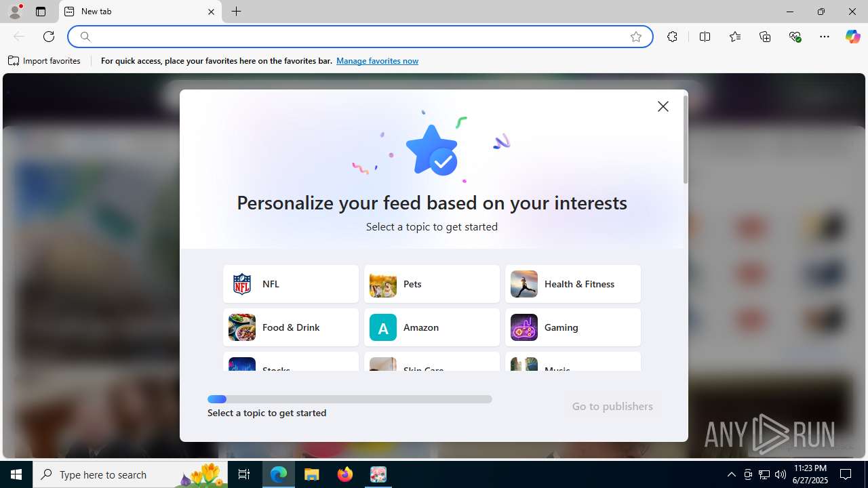Select the partially visible Music topic
868x488 pixels.
[573, 362]
